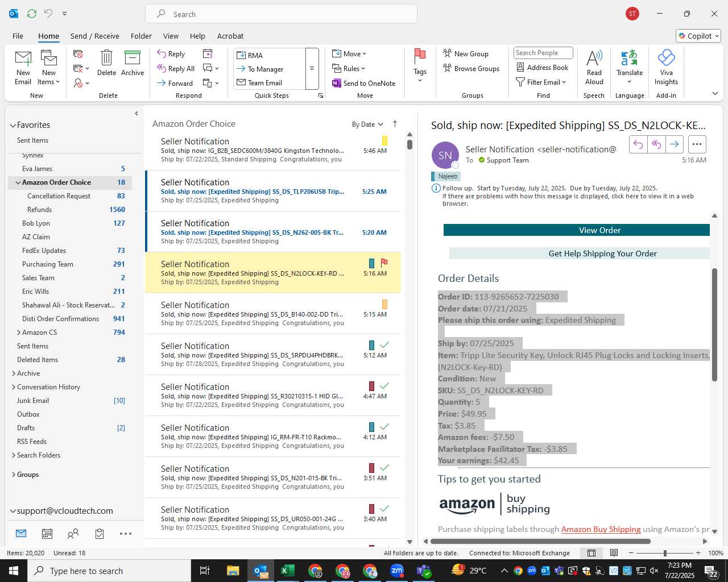728x582 pixels.
Task: Click New Group icon
Action: 448,53
